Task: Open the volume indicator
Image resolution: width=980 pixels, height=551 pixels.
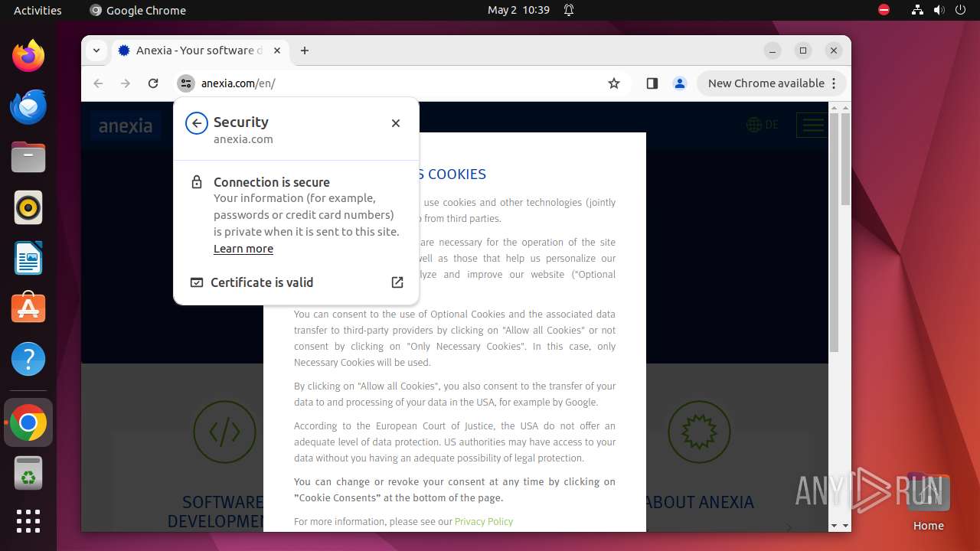Action: click(x=939, y=10)
